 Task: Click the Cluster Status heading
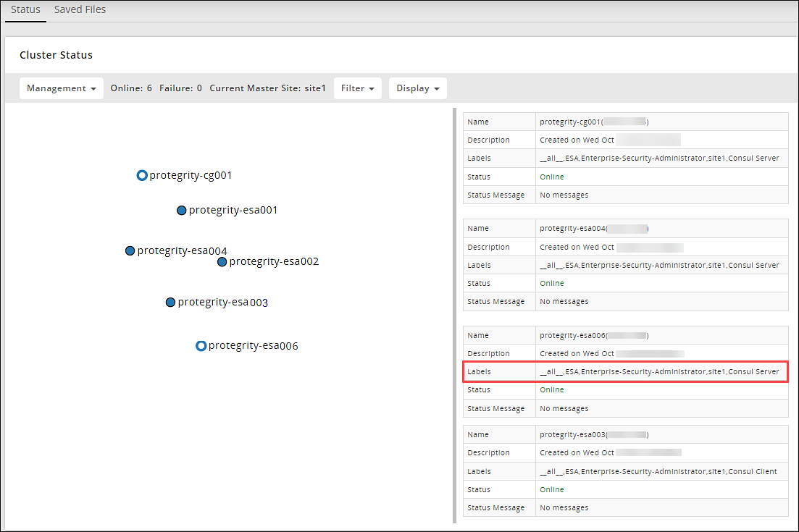click(56, 55)
